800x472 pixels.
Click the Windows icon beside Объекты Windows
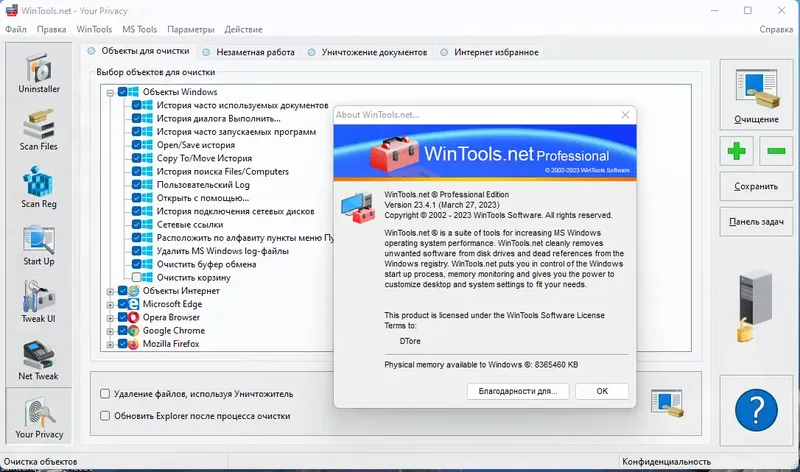pyautogui.click(x=134, y=92)
